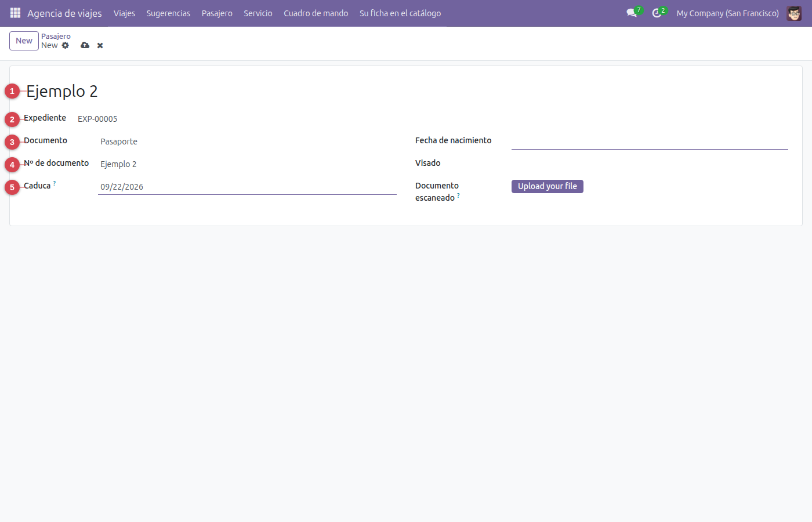
Task: Open the user avatar menu
Action: (x=794, y=13)
